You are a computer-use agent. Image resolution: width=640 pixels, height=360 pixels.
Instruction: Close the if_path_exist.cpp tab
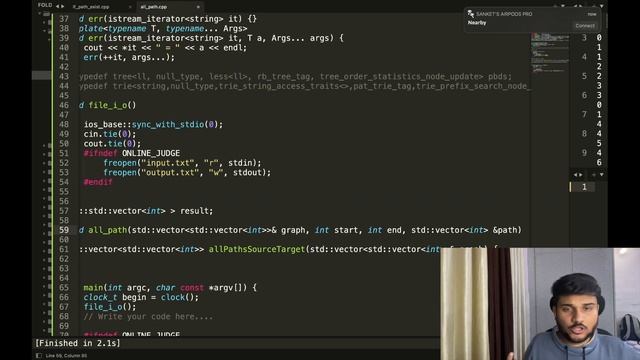tap(130, 7)
